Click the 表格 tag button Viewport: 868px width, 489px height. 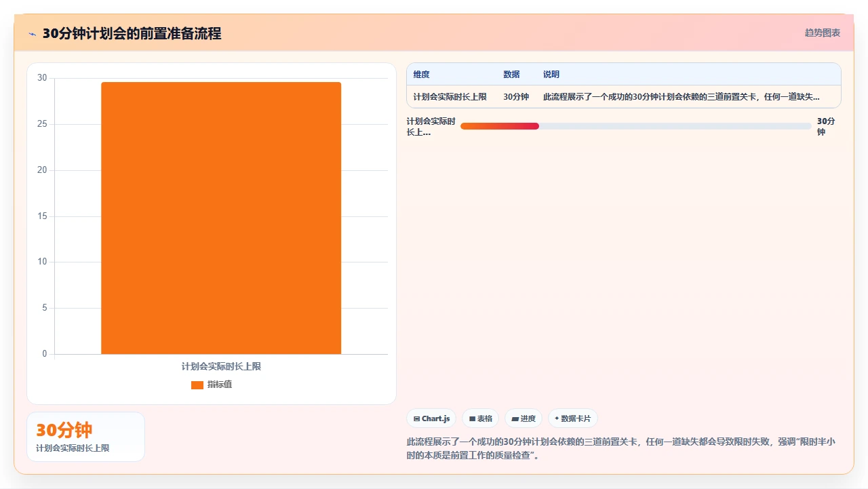[x=481, y=418]
